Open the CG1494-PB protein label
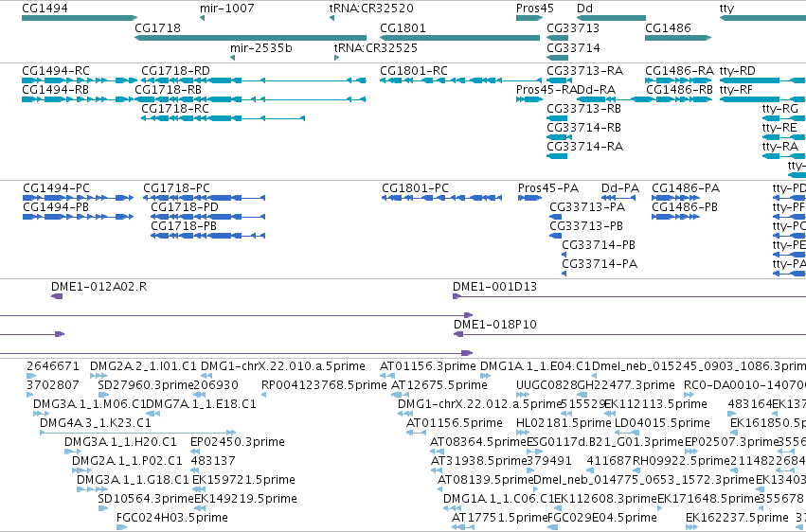 [x=56, y=207]
